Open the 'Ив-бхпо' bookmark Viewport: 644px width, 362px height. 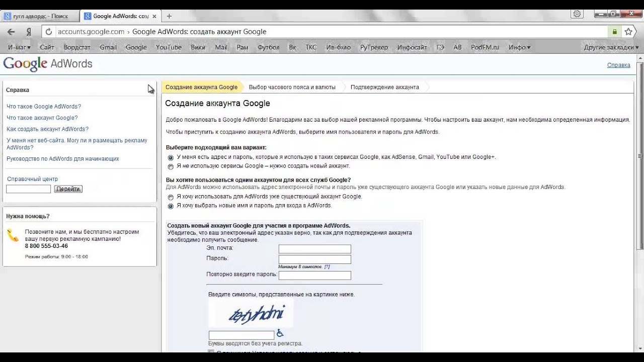pos(339,47)
